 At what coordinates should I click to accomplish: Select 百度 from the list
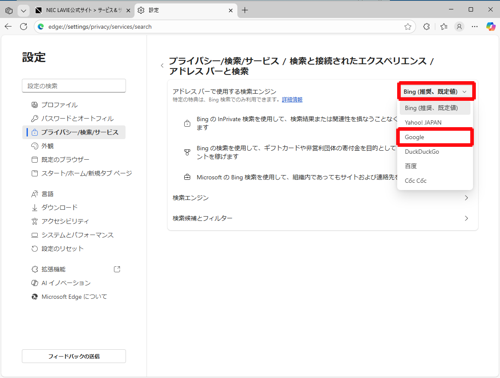pyautogui.click(x=435, y=166)
